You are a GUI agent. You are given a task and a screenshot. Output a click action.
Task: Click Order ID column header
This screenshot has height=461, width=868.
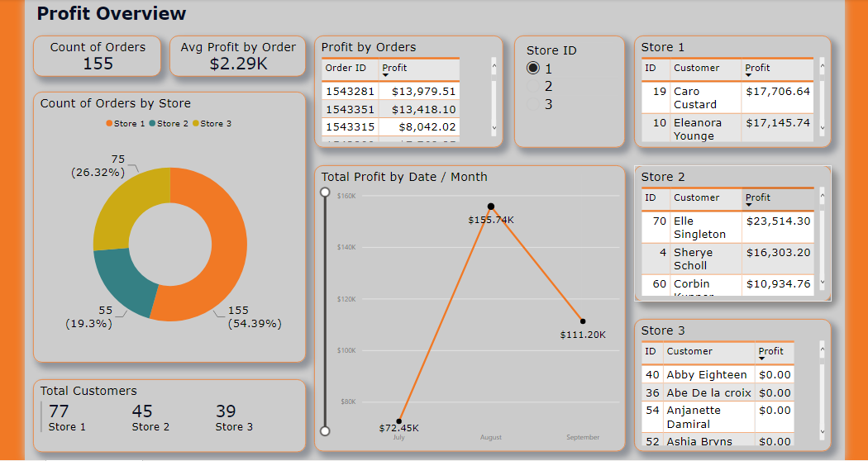[346, 69]
